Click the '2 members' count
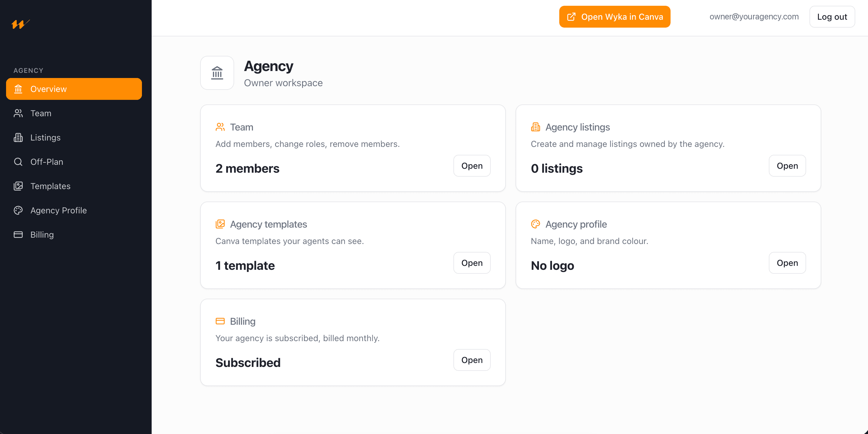This screenshot has width=868, height=434. coord(247,168)
